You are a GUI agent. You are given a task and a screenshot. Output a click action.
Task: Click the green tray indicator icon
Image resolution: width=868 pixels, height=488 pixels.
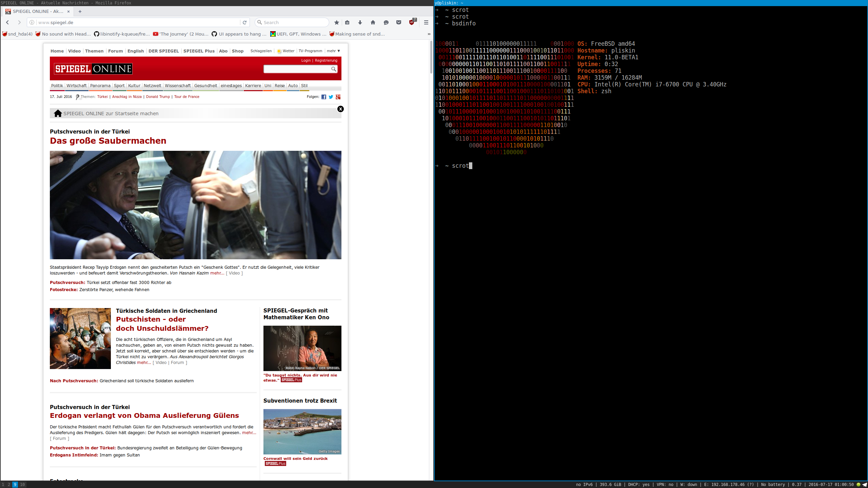[x=859, y=485]
